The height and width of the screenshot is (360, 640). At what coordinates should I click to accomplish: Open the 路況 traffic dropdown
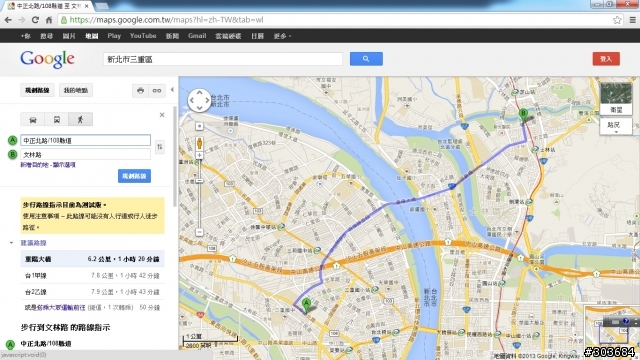tap(616, 127)
